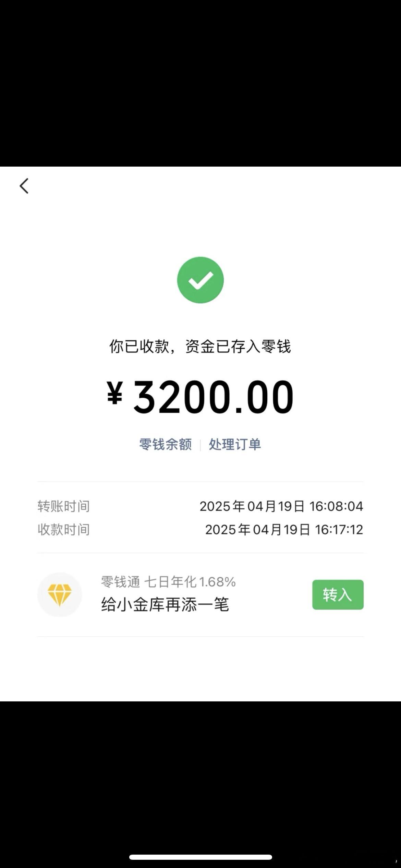This screenshot has height=868, width=401.
Task: Click the date in the 转账时间 row
Action: click(x=252, y=506)
